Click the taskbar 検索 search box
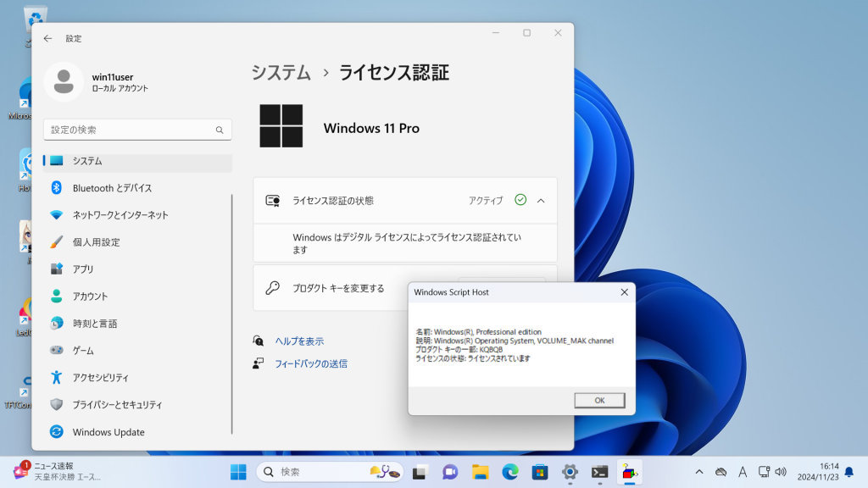This screenshot has width=868, height=488. pos(331,472)
